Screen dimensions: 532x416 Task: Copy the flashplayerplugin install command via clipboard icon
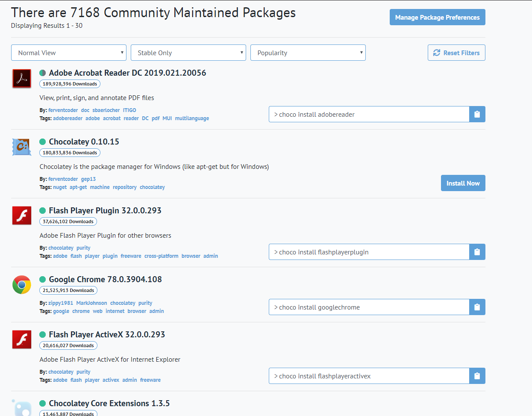click(477, 252)
